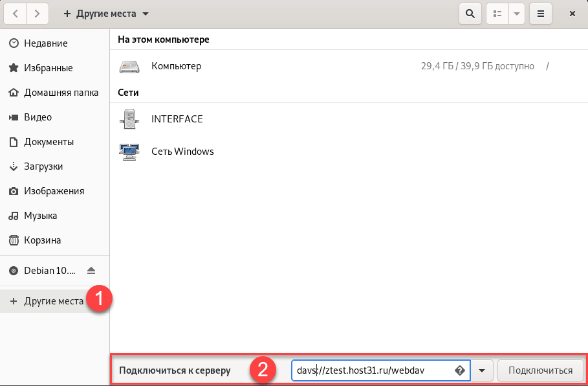Click the help diamond icon in address field
Viewport: 588px width, 386px height.
[460, 370]
